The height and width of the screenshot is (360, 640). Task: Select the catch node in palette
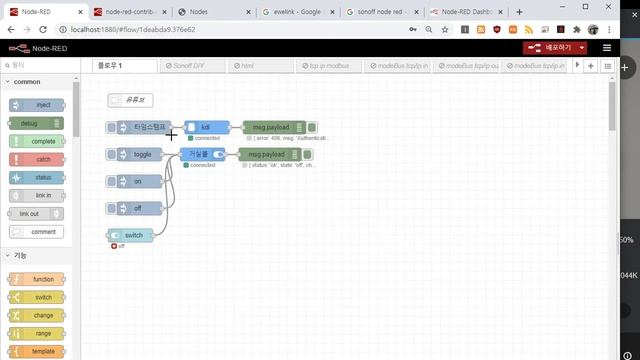coord(37,159)
